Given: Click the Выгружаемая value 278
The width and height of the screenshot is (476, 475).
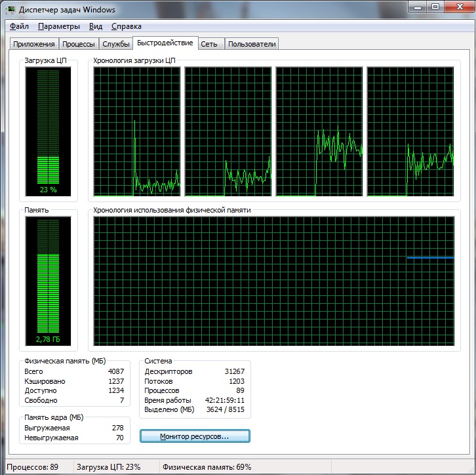Looking at the screenshot, I should 118,428.
